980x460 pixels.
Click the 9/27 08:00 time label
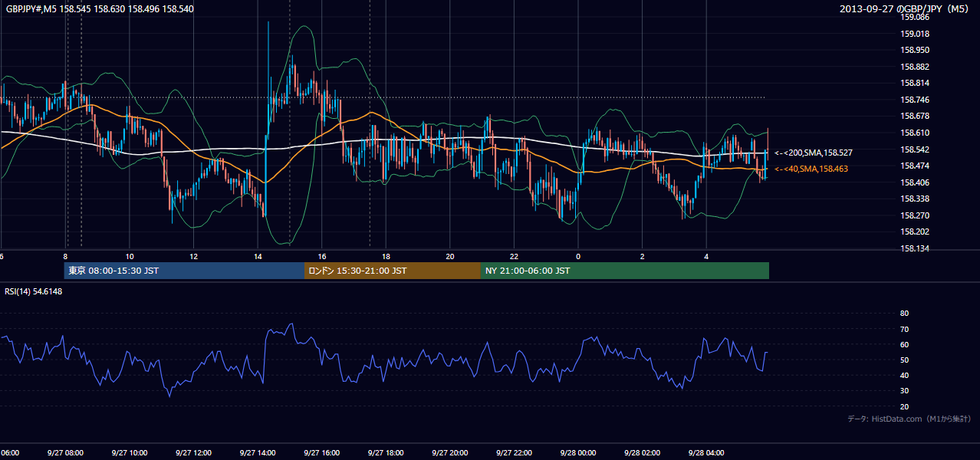click(65, 453)
